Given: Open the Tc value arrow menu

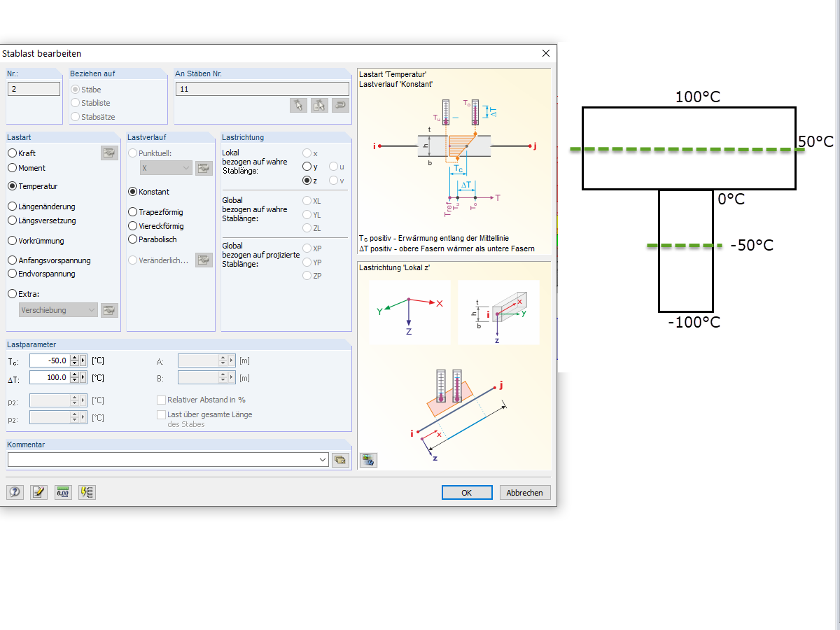Looking at the screenshot, I should pos(83,360).
